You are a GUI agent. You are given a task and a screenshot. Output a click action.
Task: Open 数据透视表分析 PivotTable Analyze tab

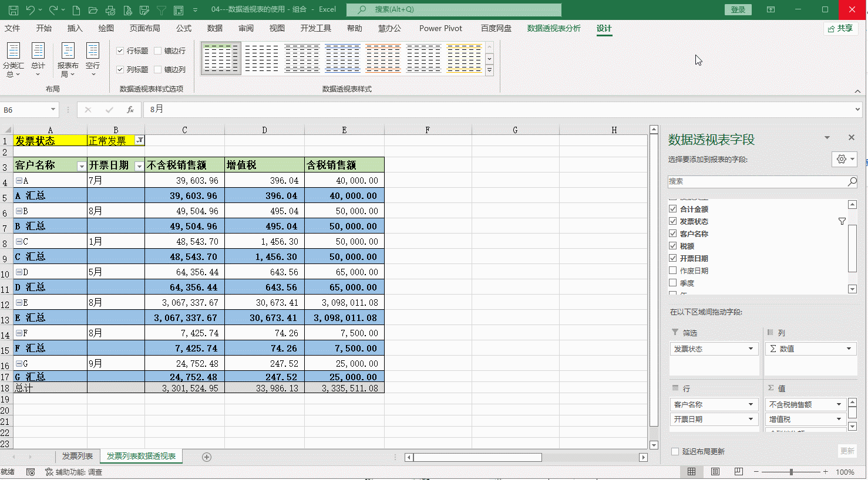(x=554, y=28)
